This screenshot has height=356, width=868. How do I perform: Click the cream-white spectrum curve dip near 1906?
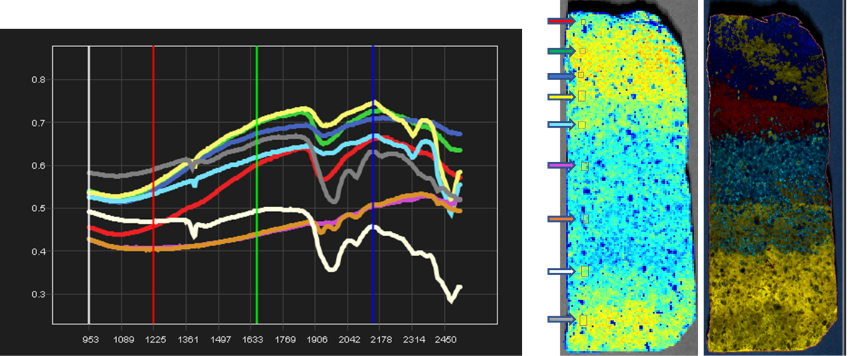pyautogui.click(x=332, y=268)
